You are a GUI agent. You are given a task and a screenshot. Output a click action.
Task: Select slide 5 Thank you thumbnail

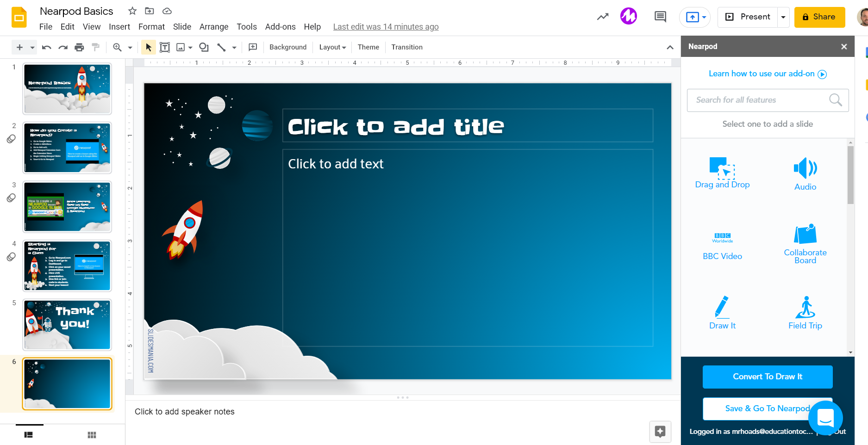click(x=67, y=325)
